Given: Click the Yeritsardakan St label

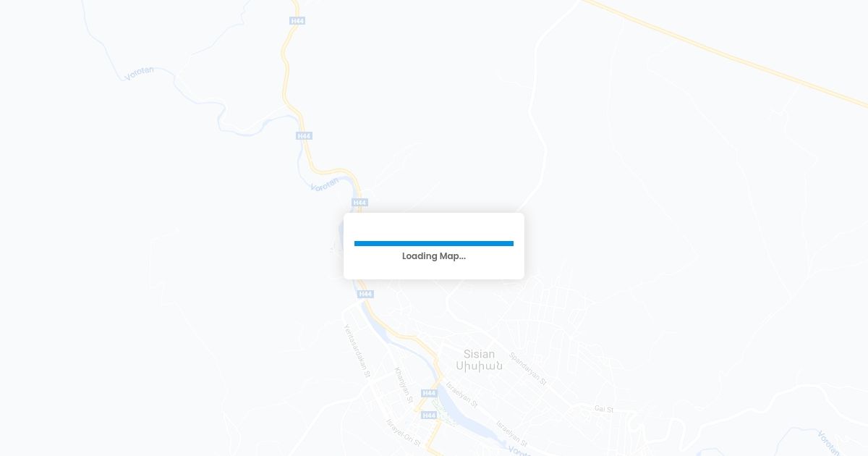Looking at the screenshot, I should [357, 351].
